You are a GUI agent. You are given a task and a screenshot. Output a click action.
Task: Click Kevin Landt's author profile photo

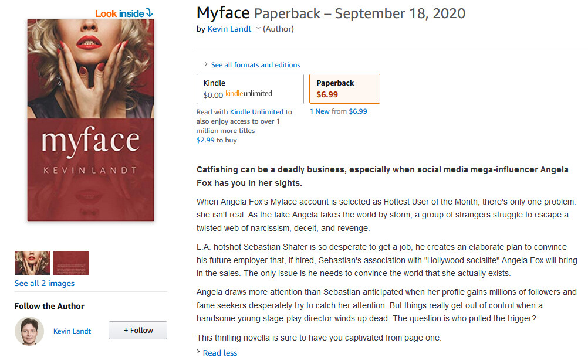tap(29, 331)
